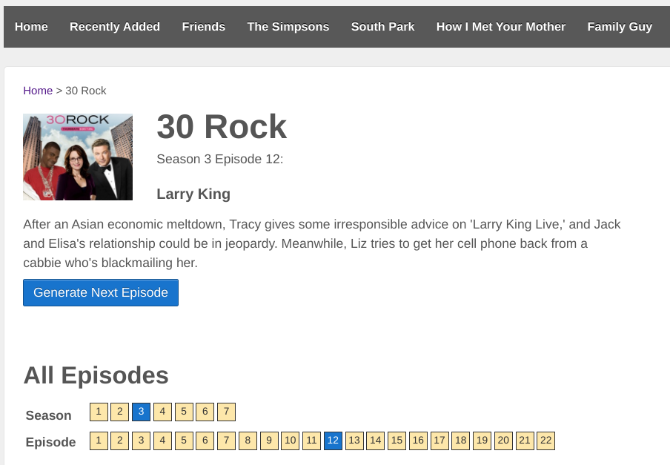Open Family Guy from the navbar
Image resolution: width=670 pixels, height=465 pixels.
point(620,27)
